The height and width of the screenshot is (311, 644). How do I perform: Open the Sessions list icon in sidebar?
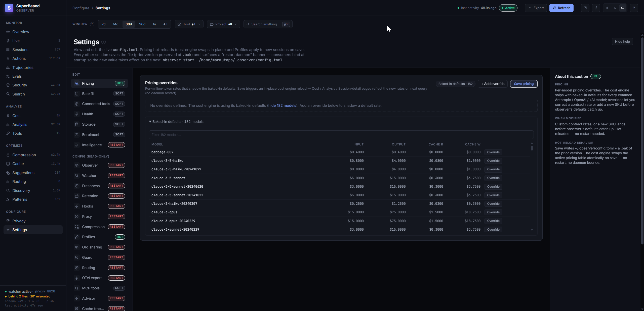tap(8, 50)
